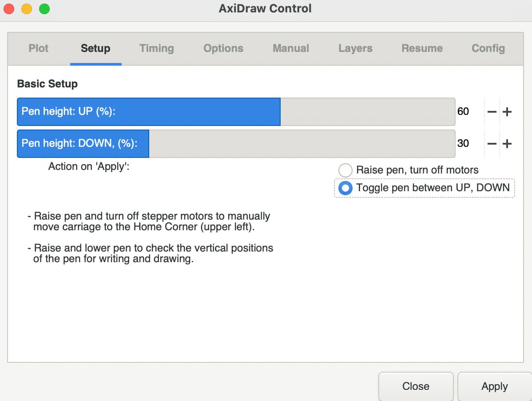Open the Timing tab
532x401 pixels.
[x=156, y=48]
